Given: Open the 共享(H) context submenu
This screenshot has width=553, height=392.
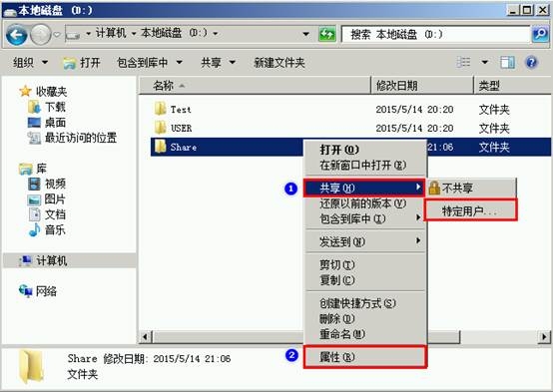Looking at the screenshot, I should (364, 188).
